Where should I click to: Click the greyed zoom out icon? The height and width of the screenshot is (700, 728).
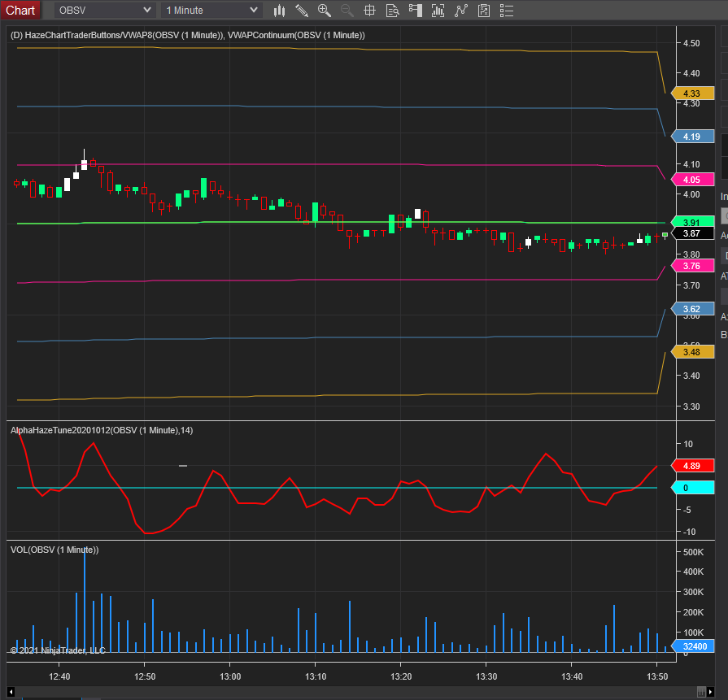tap(347, 11)
